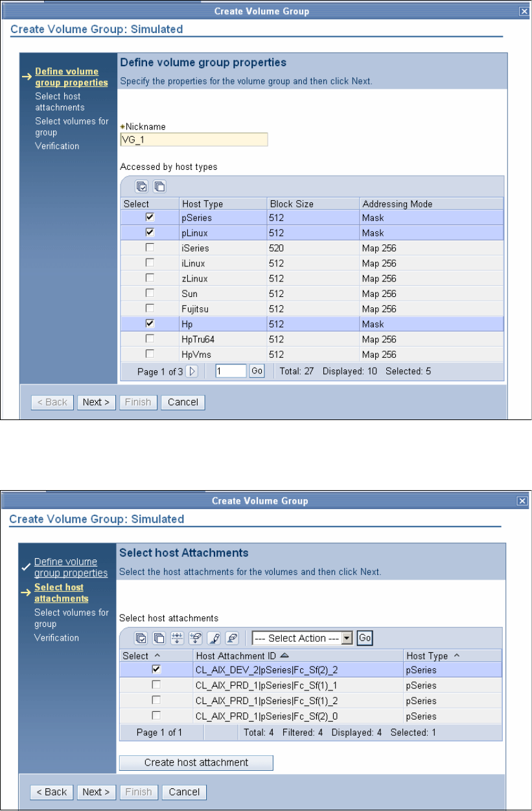Image resolution: width=532 pixels, height=811 pixels.
Task: Clear all sorts in host attachments table
Action: pyautogui.click(x=231, y=638)
